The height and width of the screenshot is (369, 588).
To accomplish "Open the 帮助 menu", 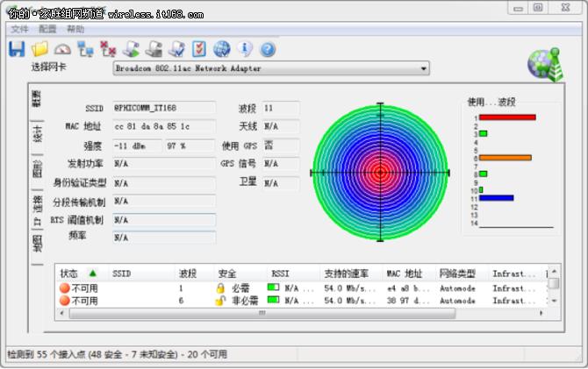I will point(75,29).
